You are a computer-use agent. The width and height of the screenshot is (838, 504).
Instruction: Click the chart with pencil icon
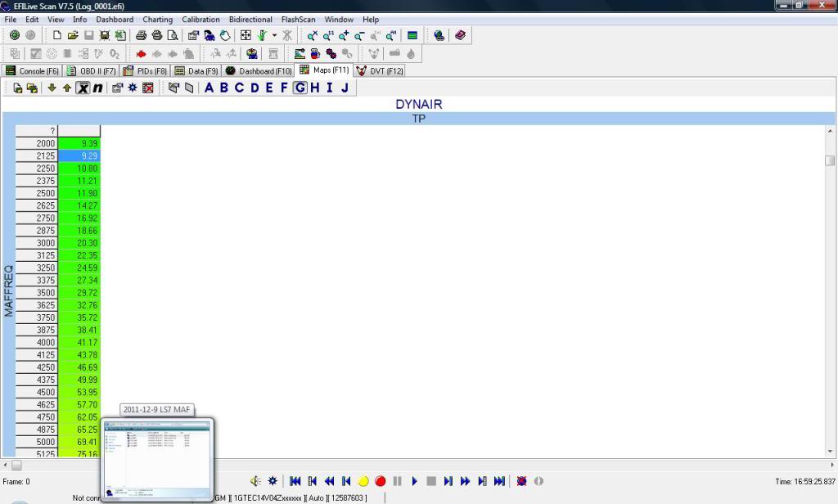(x=300, y=53)
